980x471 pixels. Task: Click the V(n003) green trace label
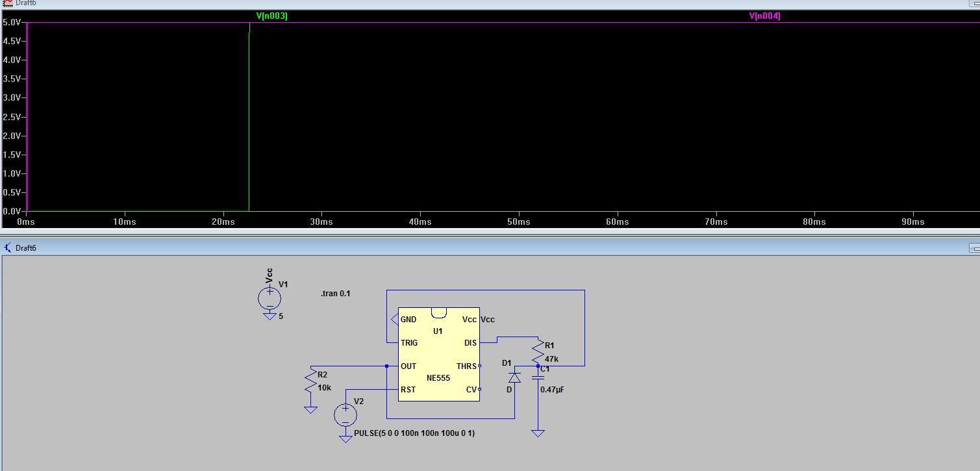(x=271, y=16)
